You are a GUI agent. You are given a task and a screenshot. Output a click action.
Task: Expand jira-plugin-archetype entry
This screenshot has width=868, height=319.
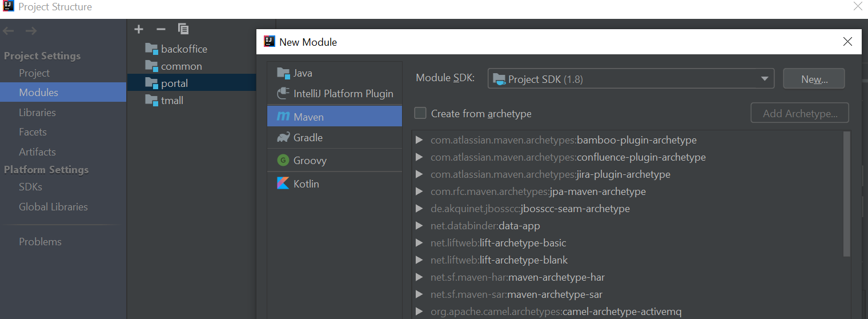(419, 174)
